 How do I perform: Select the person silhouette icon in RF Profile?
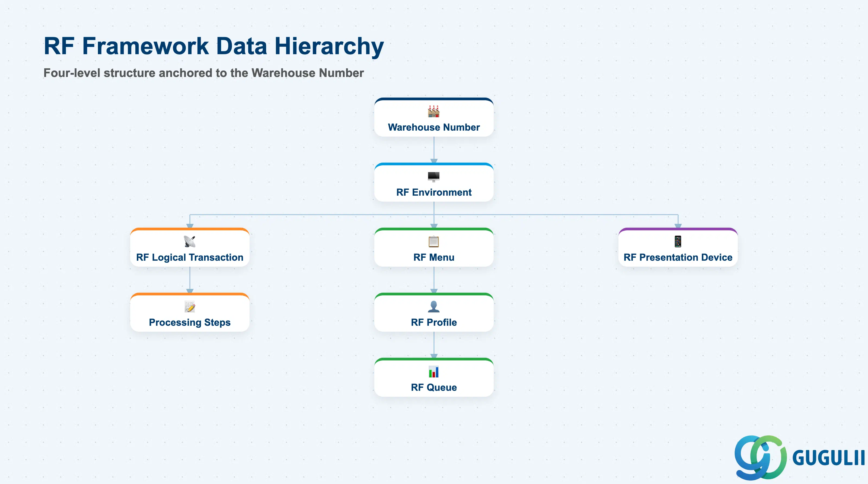[x=434, y=306]
